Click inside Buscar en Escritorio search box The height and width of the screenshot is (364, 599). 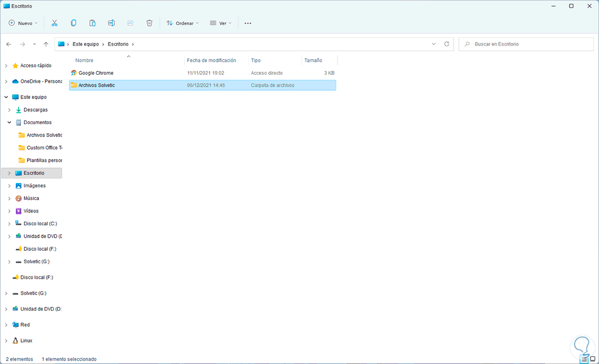point(526,44)
